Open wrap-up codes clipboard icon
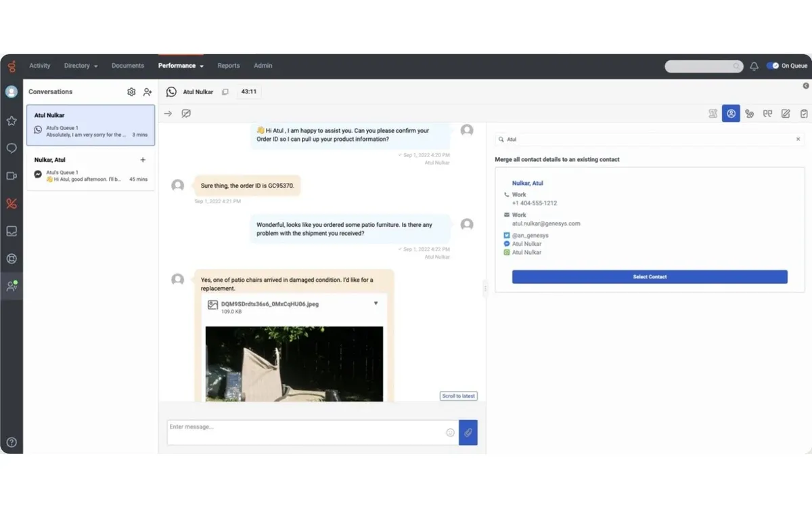The width and height of the screenshot is (812, 508). (x=804, y=114)
